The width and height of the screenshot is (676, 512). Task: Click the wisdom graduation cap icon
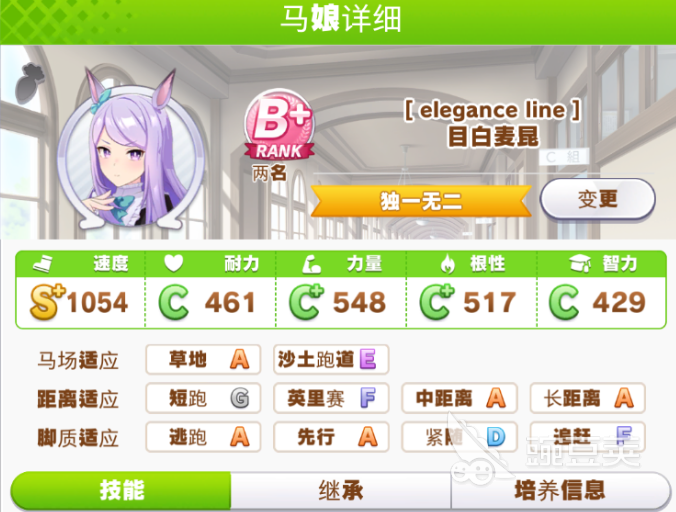(x=580, y=263)
